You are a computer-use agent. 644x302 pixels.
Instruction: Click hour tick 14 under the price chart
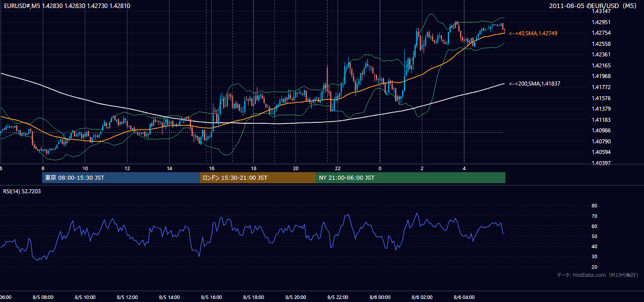169,168
